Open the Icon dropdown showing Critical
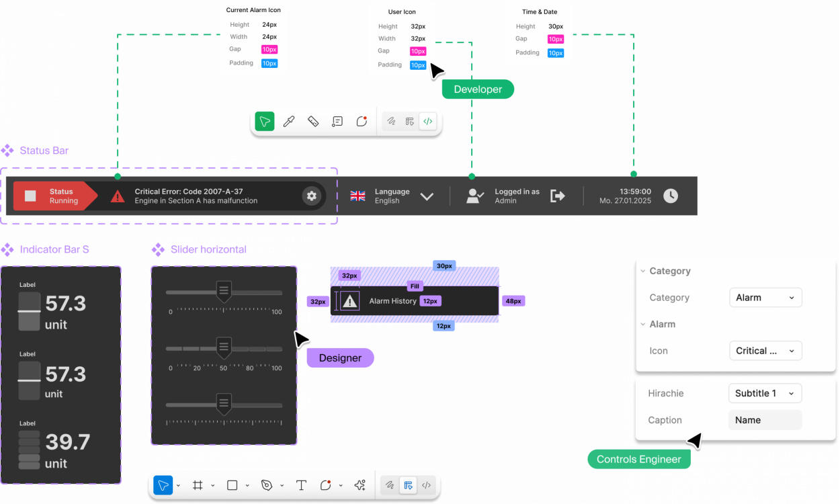The width and height of the screenshot is (840, 504). [x=765, y=351]
